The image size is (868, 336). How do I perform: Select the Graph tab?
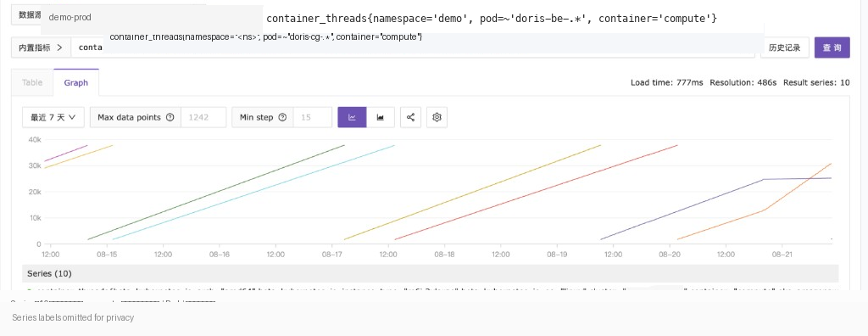click(75, 82)
